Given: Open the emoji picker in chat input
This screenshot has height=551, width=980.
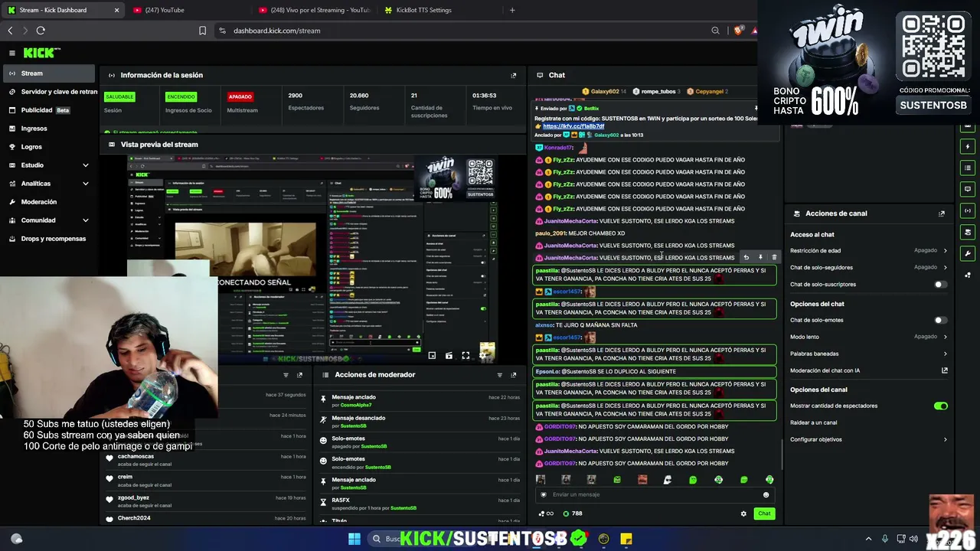Looking at the screenshot, I should pyautogui.click(x=766, y=494).
